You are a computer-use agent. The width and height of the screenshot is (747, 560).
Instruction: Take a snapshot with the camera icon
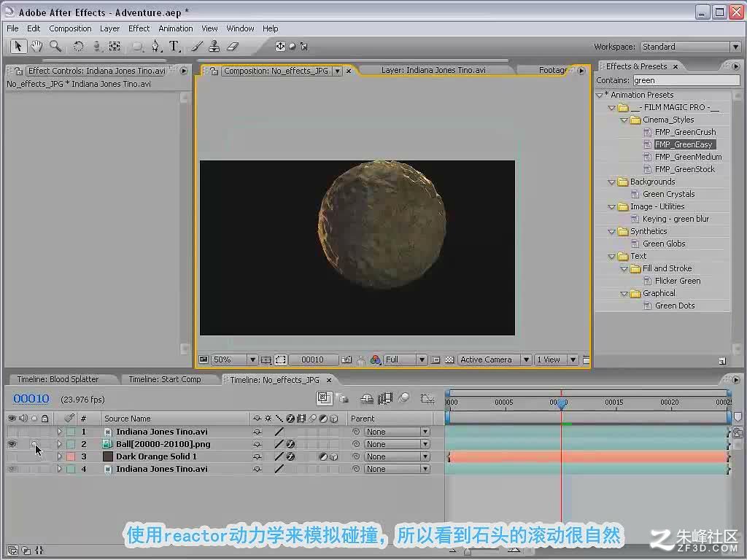347,359
